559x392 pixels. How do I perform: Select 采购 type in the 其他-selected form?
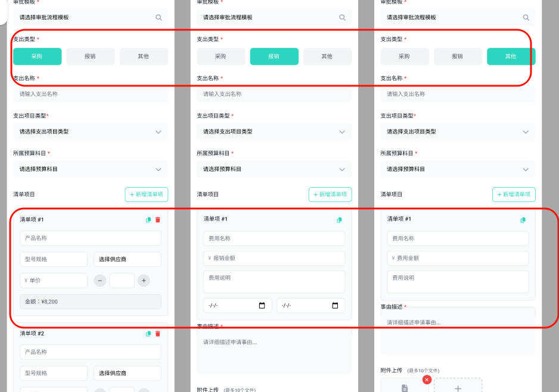[x=404, y=57]
